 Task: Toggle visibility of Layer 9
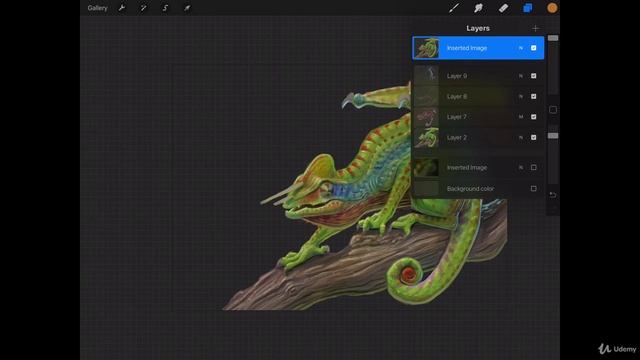[533, 76]
